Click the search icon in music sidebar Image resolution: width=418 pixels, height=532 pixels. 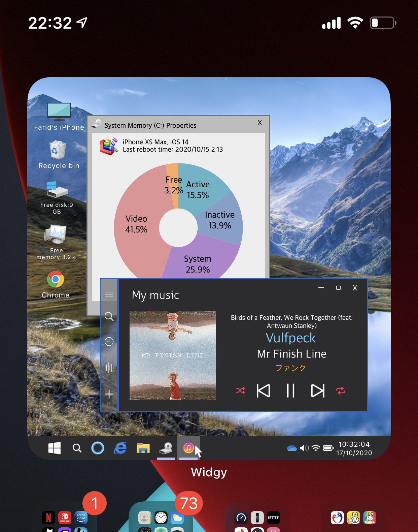tap(109, 316)
